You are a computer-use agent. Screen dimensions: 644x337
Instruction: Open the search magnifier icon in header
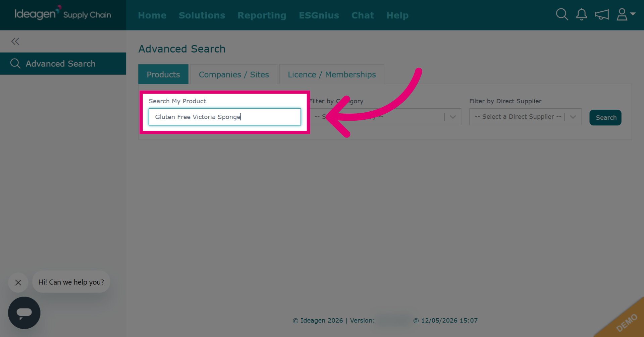coord(562,14)
